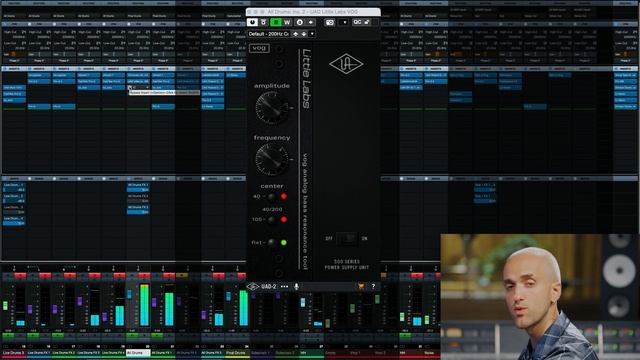Open the UAD store shopping cart icon

[361, 287]
